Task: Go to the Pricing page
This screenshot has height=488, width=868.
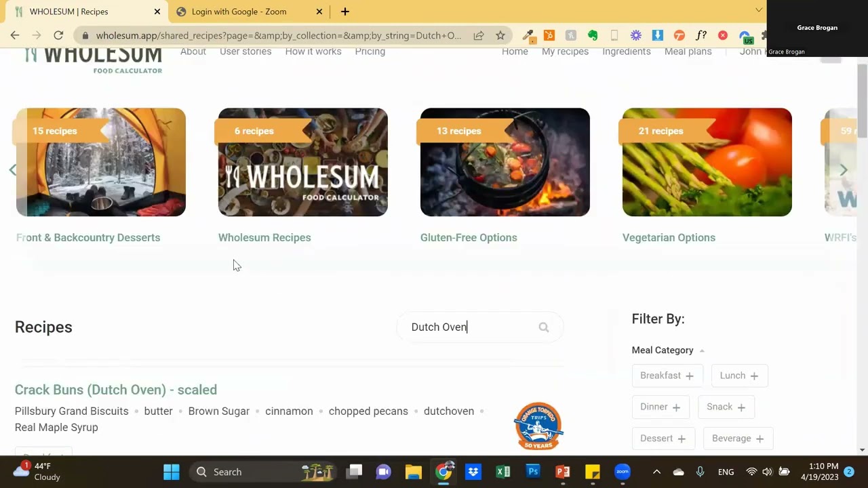Action: tap(370, 52)
